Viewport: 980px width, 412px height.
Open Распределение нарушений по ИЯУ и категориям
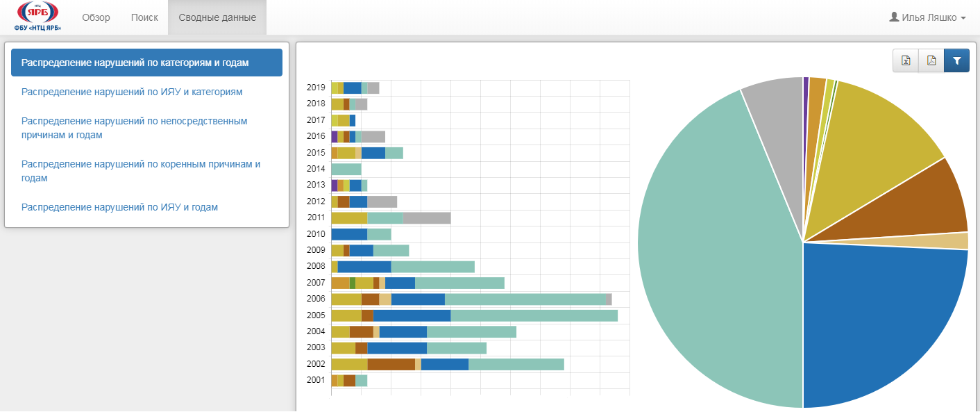tap(132, 92)
